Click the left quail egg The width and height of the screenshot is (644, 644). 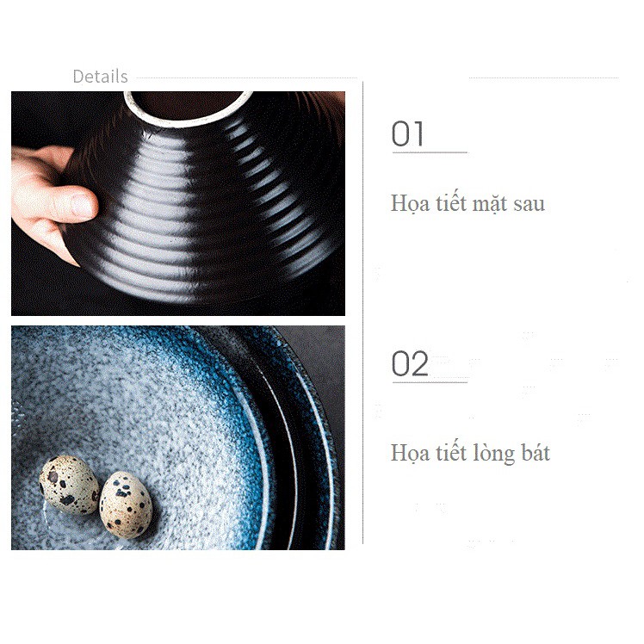coord(69,485)
